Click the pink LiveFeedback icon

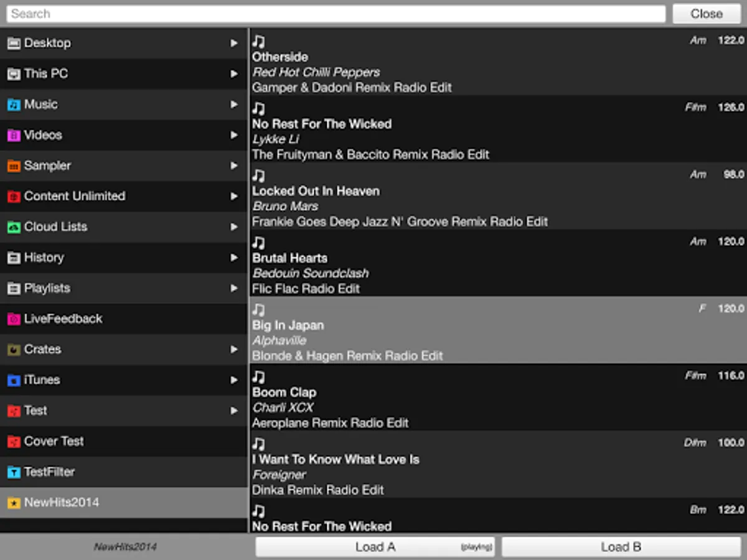click(x=14, y=319)
